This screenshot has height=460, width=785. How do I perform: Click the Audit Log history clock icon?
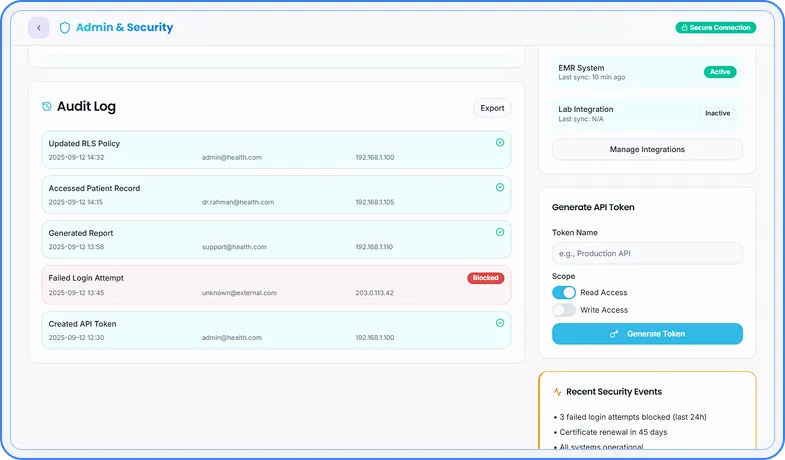pyautogui.click(x=47, y=106)
